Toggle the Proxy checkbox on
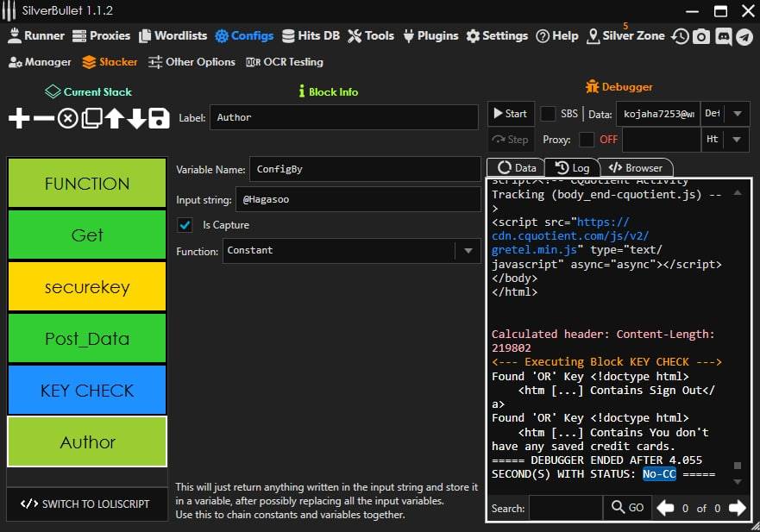The image size is (760, 532). coord(587,140)
